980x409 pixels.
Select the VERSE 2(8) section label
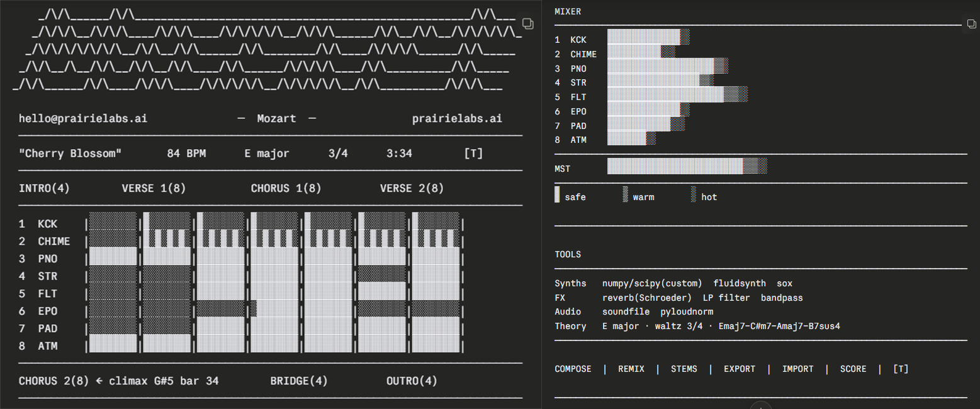click(x=412, y=188)
